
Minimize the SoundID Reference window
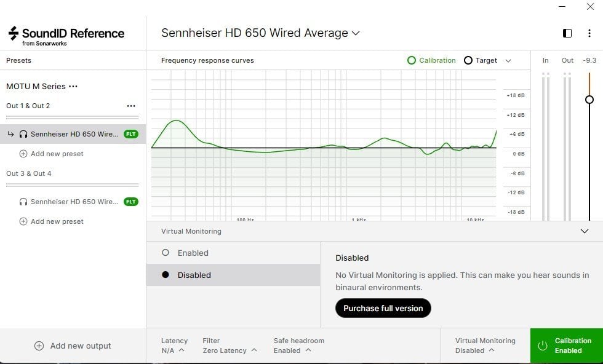pos(562,7)
